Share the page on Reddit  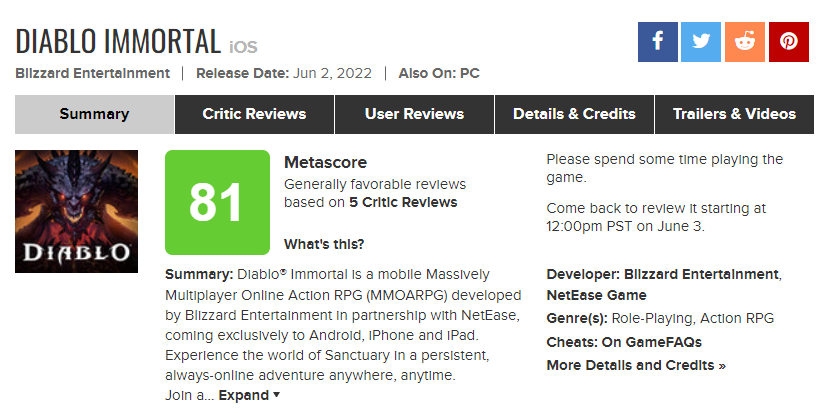point(745,42)
